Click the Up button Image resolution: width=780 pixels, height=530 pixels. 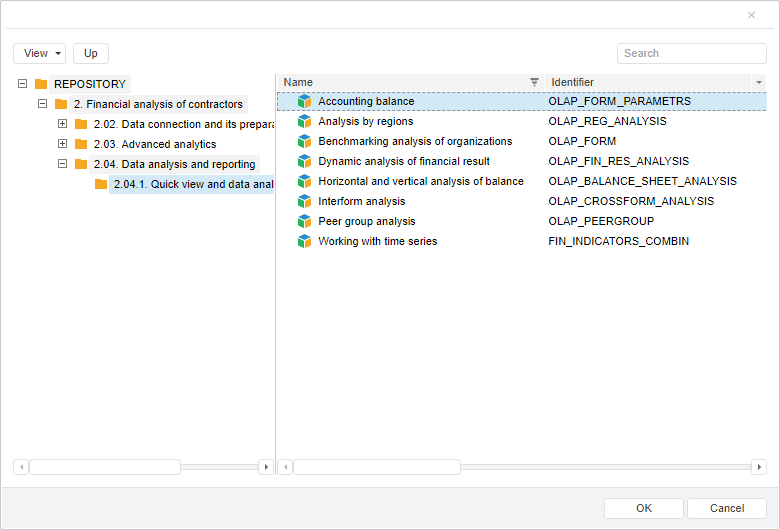(91, 53)
